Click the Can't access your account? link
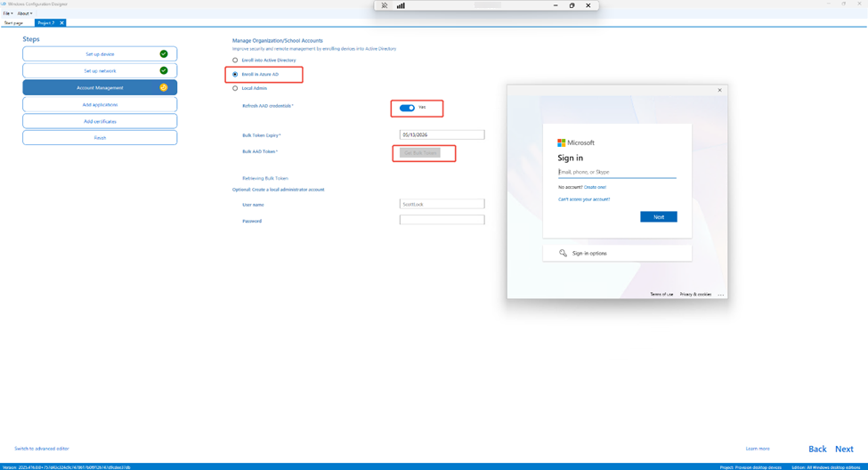 coord(584,199)
